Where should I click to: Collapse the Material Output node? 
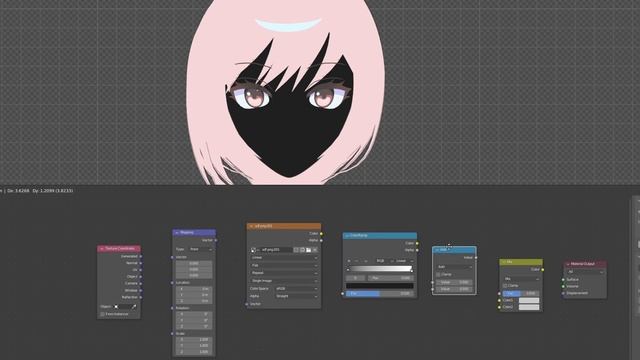pyautogui.click(x=568, y=264)
